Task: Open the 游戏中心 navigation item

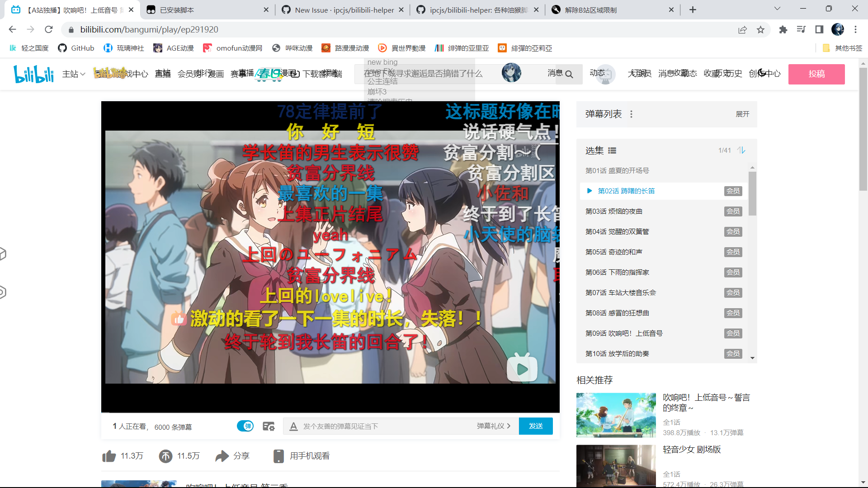Action: (127, 74)
